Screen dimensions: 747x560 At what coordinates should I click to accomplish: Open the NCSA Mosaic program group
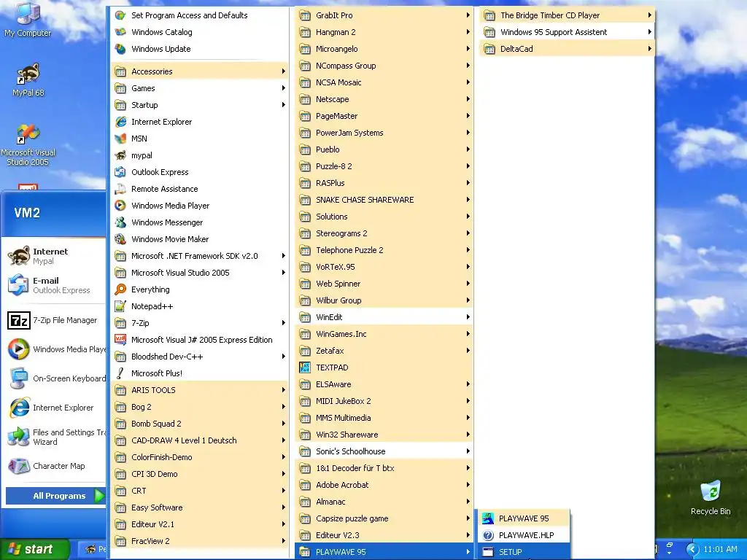tap(384, 82)
